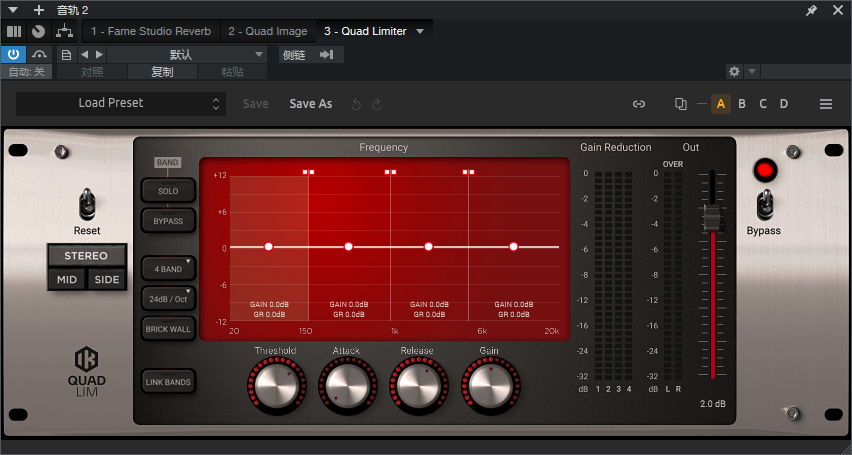
Task: Click the 150 Hz crossover handle
Action: pos(309,172)
